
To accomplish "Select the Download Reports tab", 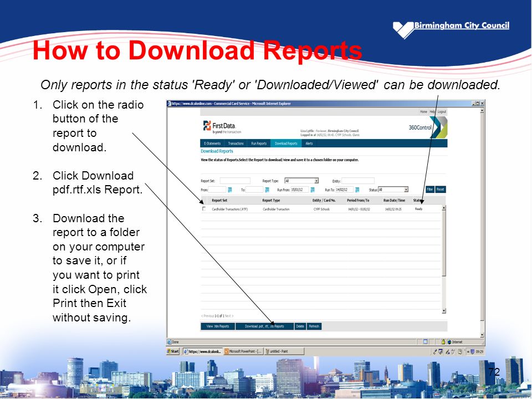I will (286, 144).
